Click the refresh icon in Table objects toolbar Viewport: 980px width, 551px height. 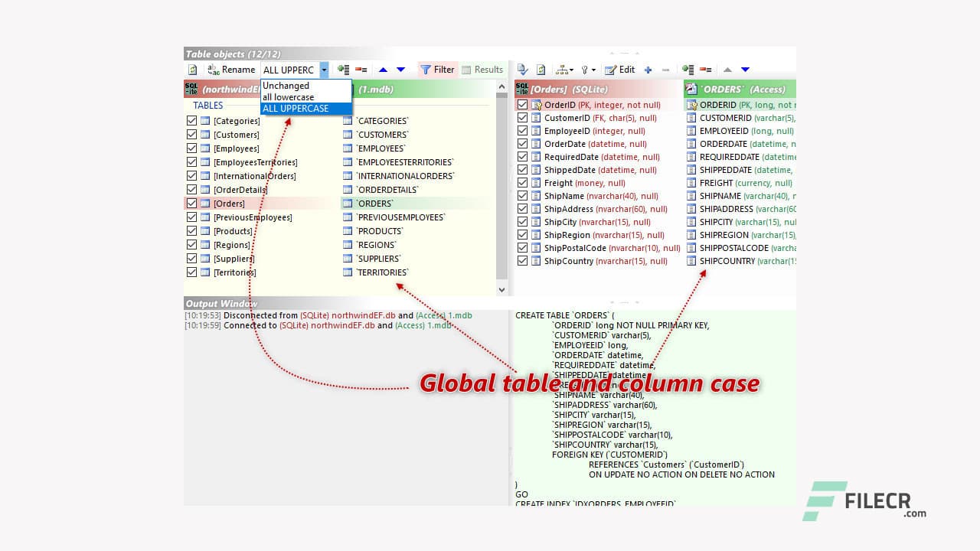click(x=193, y=70)
